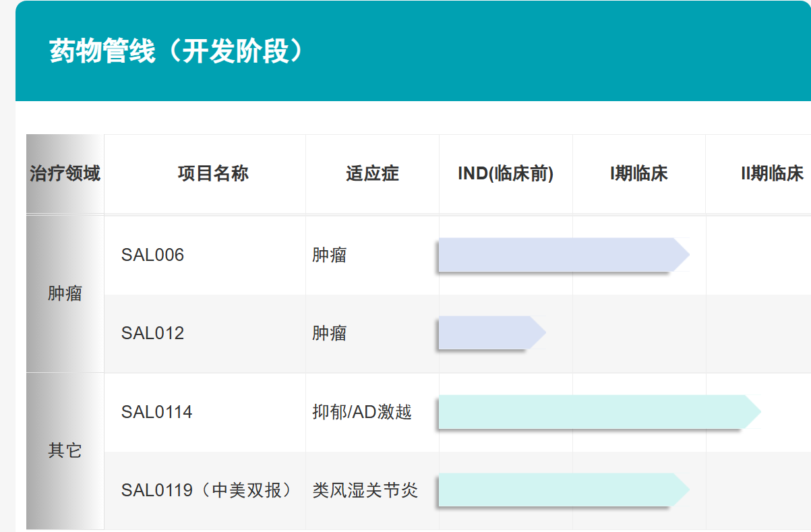Select the SAL012 short progress arrow bar

point(490,333)
